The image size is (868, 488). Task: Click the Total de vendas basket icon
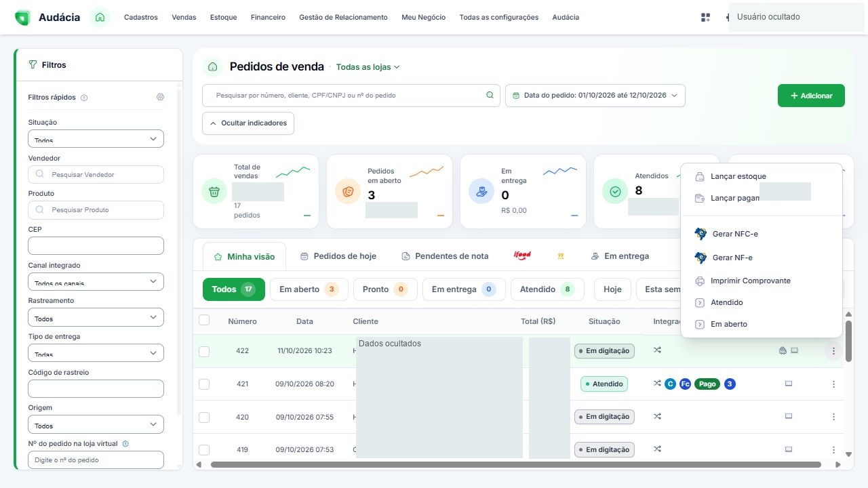214,191
